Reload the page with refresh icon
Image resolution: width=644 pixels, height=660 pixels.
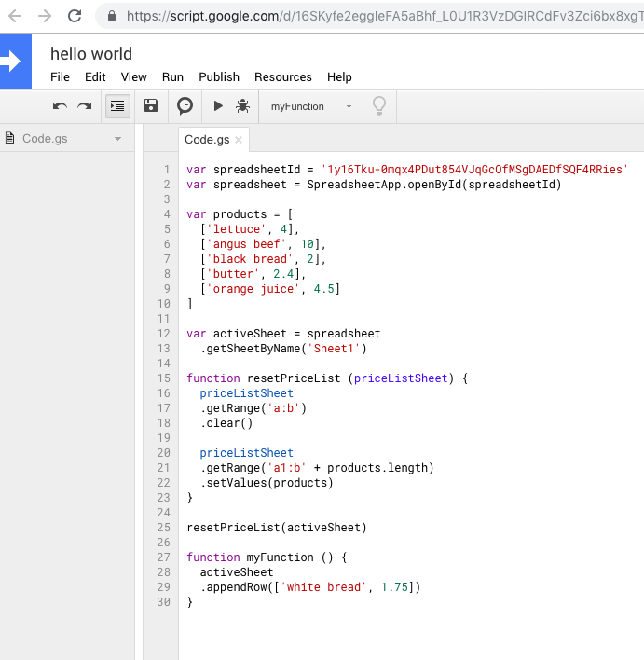[x=75, y=16]
